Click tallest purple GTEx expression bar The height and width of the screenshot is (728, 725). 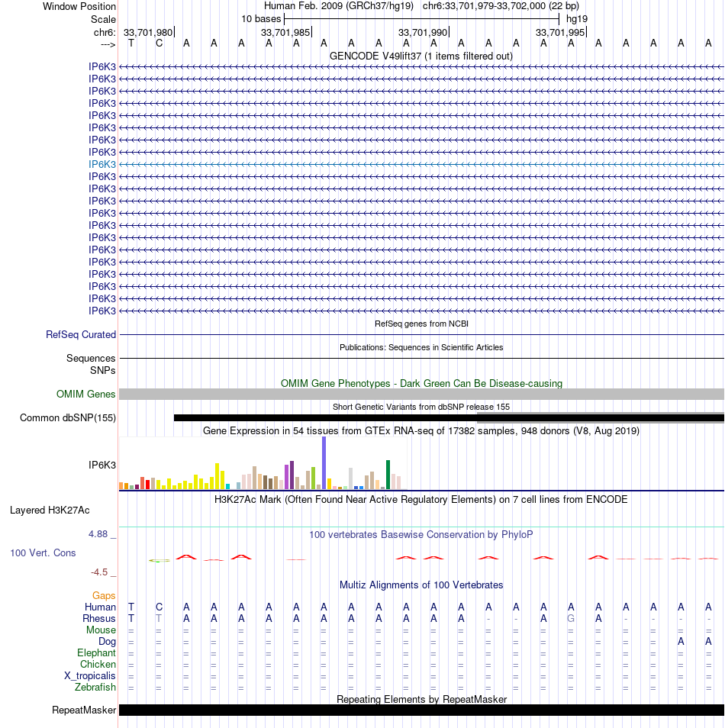(x=324, y=463)
